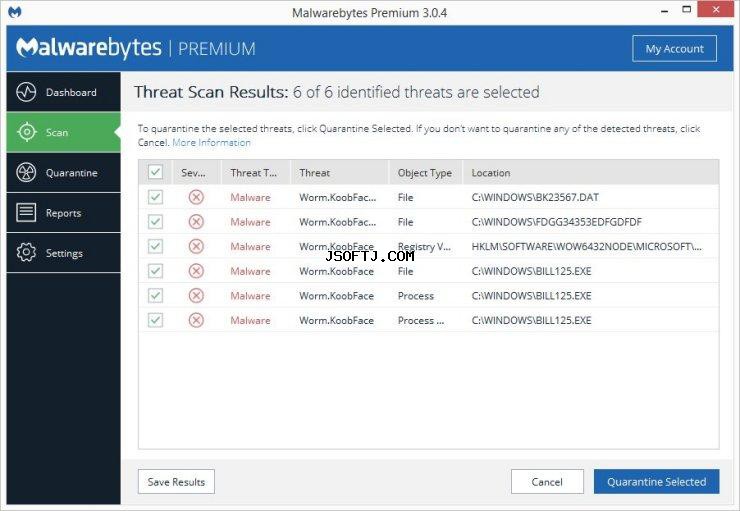Click the Malwarebytes logo in title bar
The height and width of the screenshot is (511, 740).
(15, 12)
